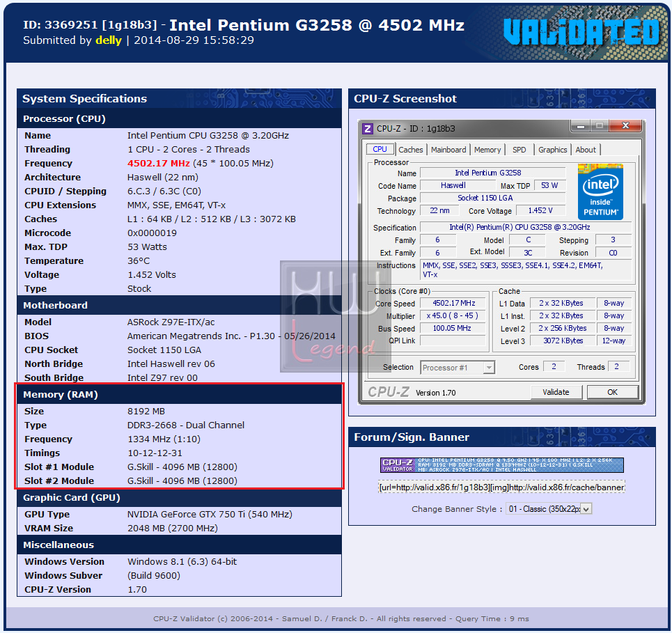The image size is (672, 633).
Task: Click the red frequency value 4502.17 MHz
Action: coord(159,163)
